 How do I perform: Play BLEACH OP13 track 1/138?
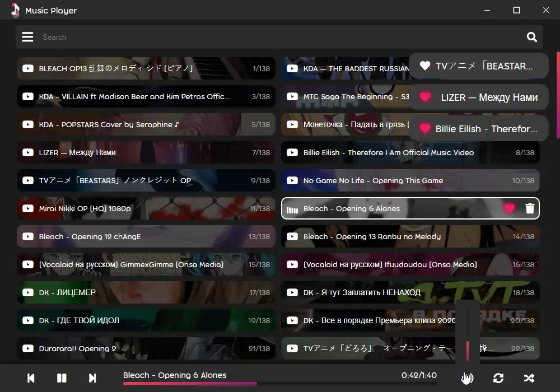tap(146, 68)
